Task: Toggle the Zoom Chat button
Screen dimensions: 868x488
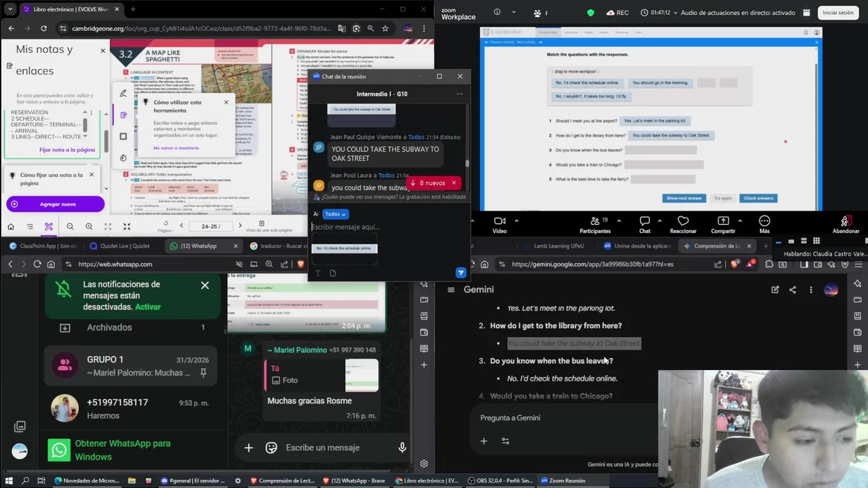Action: (645, 225)
